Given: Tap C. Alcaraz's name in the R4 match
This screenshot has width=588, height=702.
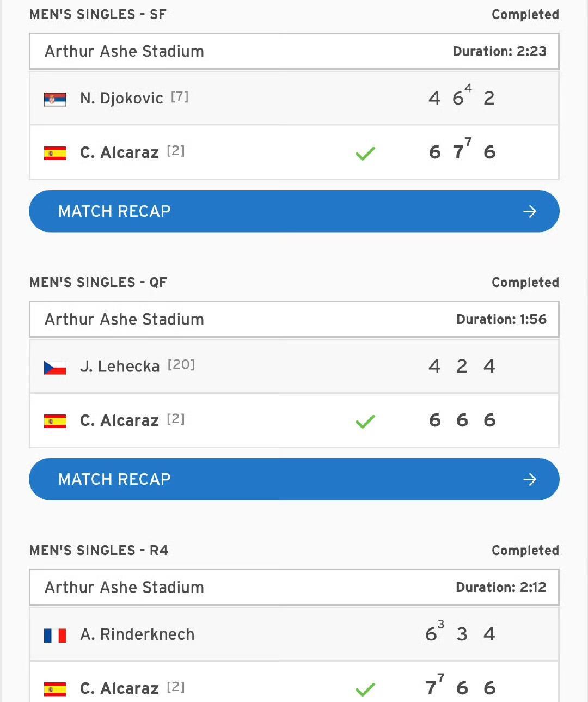Looking at the screenshot, I should click(x=119, y=688).
